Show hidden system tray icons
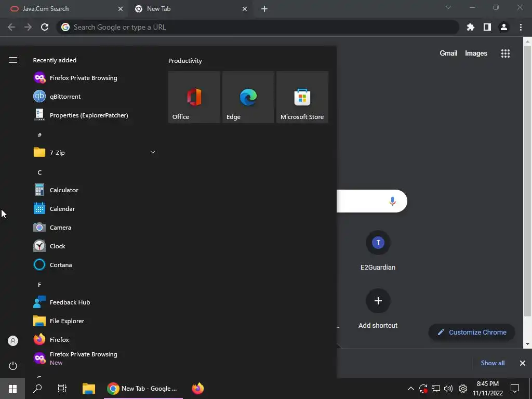 click(410, 389)
